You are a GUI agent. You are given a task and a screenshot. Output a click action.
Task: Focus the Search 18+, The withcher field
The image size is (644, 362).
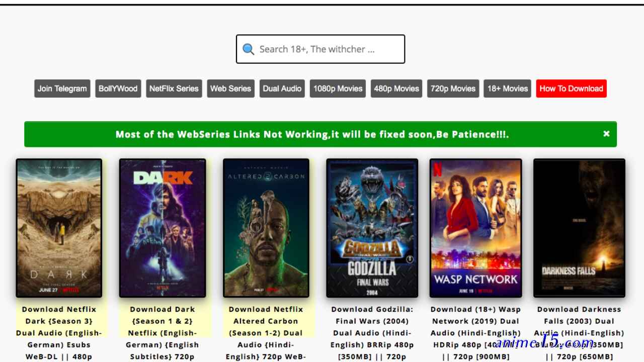(x=320, y=49)
